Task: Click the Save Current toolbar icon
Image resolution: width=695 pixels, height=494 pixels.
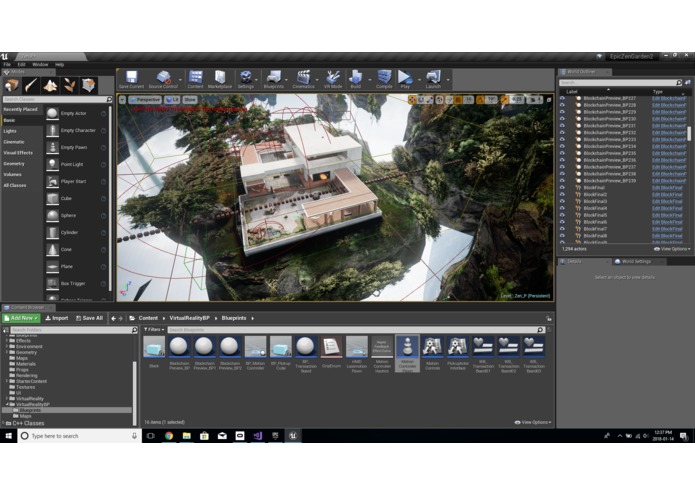Action: [131, 79]
